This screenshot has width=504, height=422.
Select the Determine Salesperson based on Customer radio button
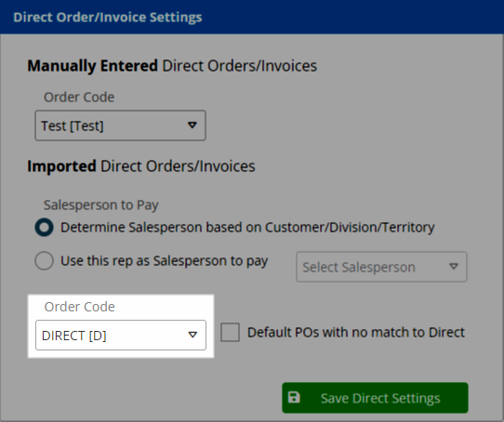click(44, 227)
